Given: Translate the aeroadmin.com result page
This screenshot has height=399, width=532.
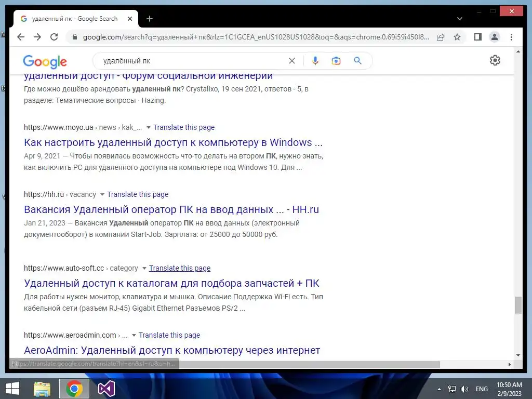Looking at the screenshot, I should [169, 335].
